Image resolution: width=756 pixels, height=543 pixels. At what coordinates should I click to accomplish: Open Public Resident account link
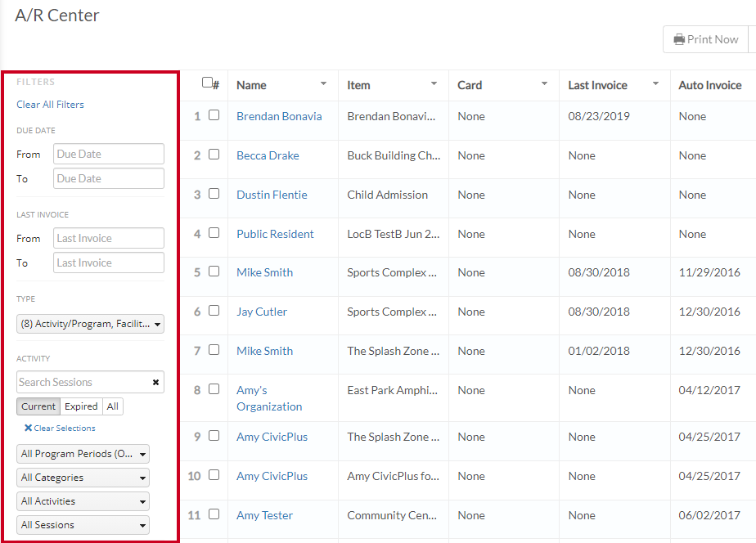pyautogui.click(x=275, y=234)
